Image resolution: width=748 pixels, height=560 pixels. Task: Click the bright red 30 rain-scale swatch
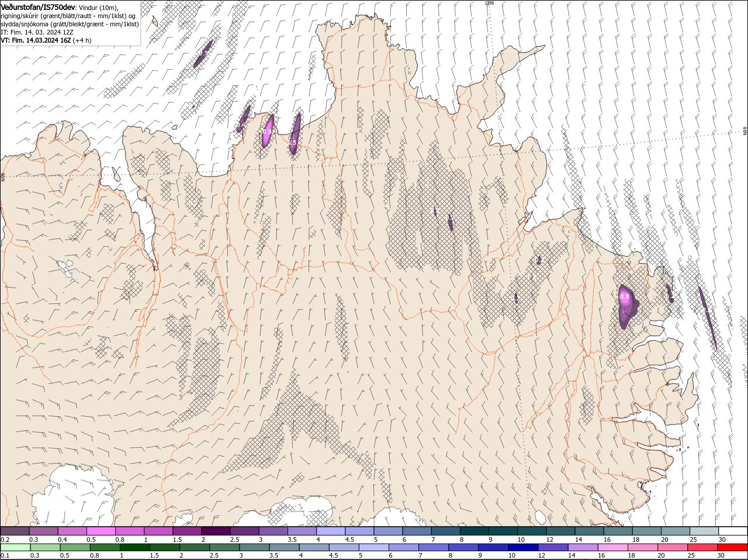click(x=733, y=548)
